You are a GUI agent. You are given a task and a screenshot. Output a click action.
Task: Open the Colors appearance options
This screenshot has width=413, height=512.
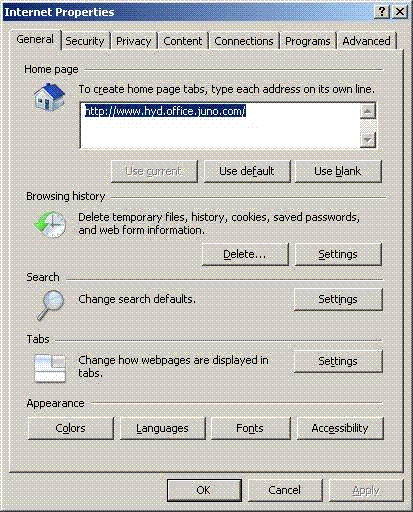pyautogui.click(x=71, y=428)
